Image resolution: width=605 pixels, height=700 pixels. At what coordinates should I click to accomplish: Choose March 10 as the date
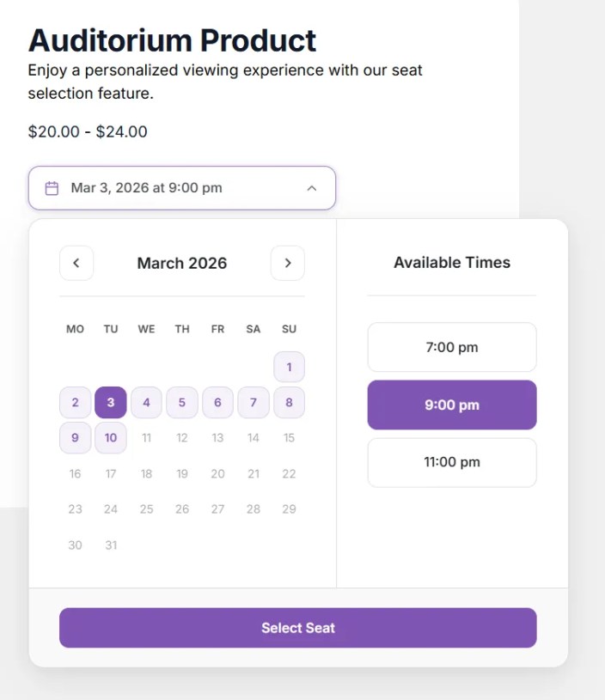(110, 438)
